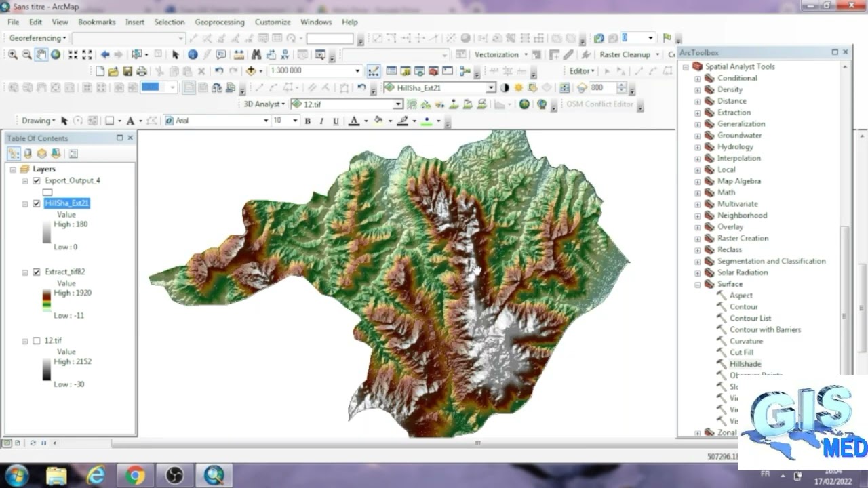Toggle Extract_tif82 layer visibility checkbox
Image resolution: width=868 pixels, height=488 pixels.
(x=37, y=272)
